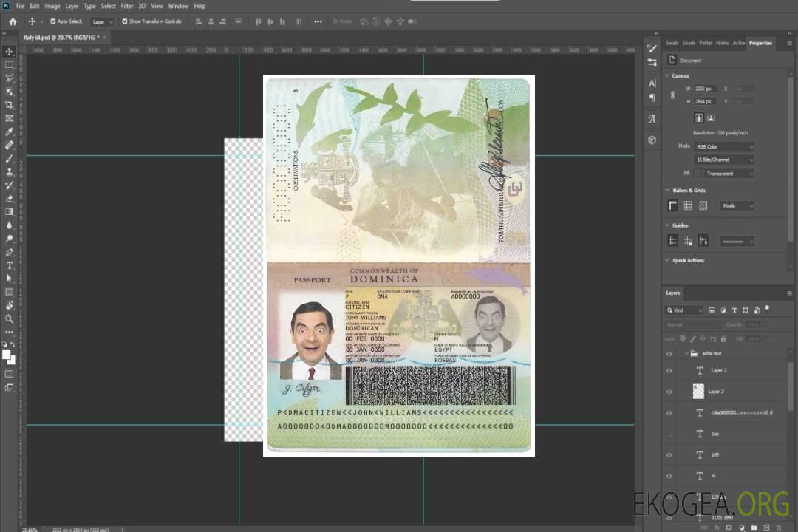Screen dimensions: 798x532
Task: Go to the Home screen icon
Action: pos(13,21)
